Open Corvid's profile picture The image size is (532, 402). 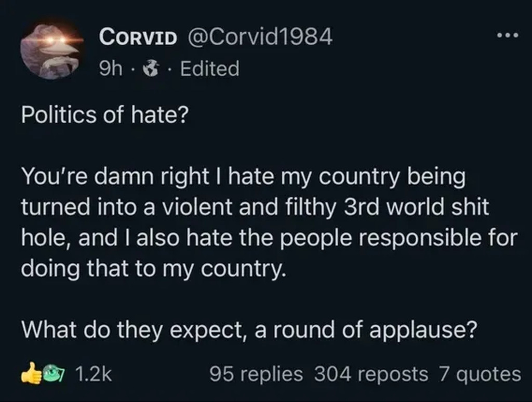coord(50,51)
